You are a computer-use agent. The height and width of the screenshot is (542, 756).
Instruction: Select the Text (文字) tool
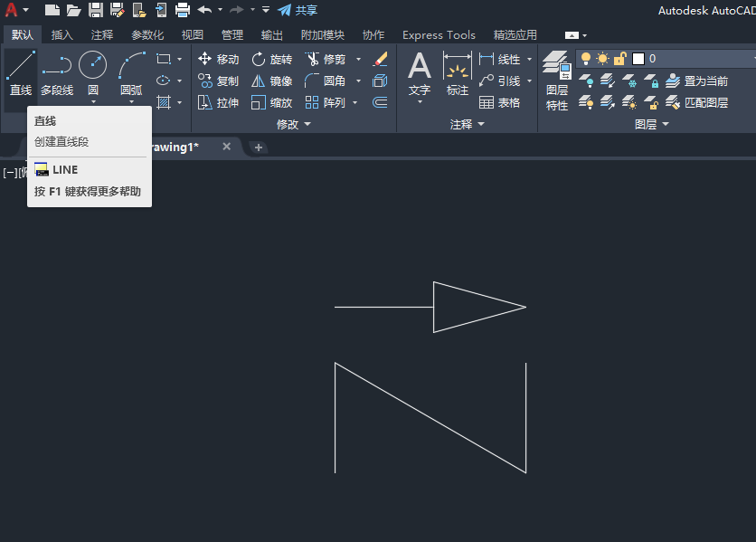(x=420, y=74)
